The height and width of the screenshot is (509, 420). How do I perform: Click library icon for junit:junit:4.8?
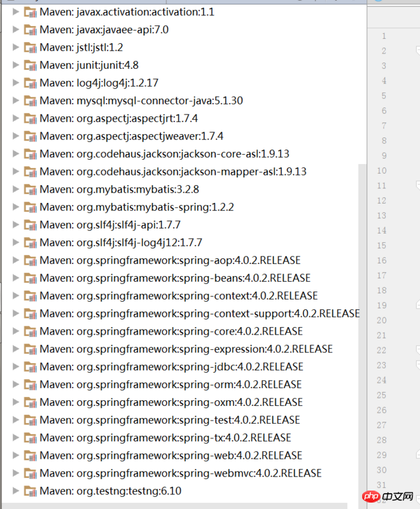coord(30,66)
